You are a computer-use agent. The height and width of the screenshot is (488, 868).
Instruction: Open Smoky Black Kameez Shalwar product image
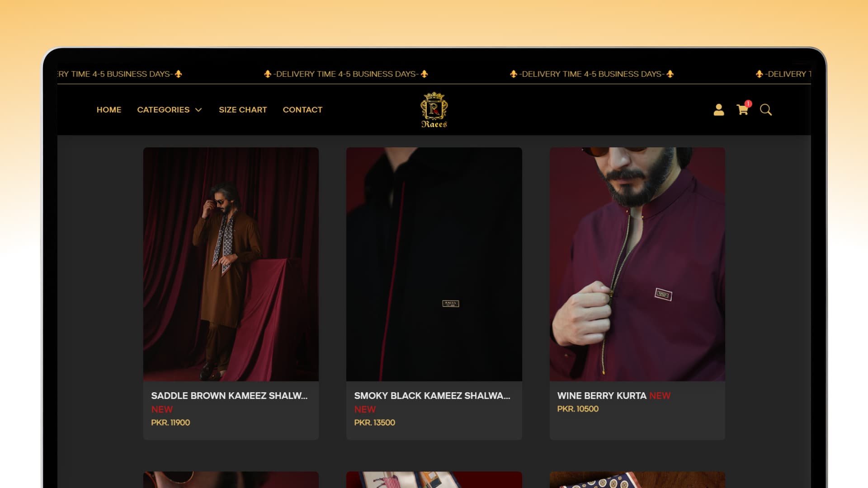tap(434, 264)
